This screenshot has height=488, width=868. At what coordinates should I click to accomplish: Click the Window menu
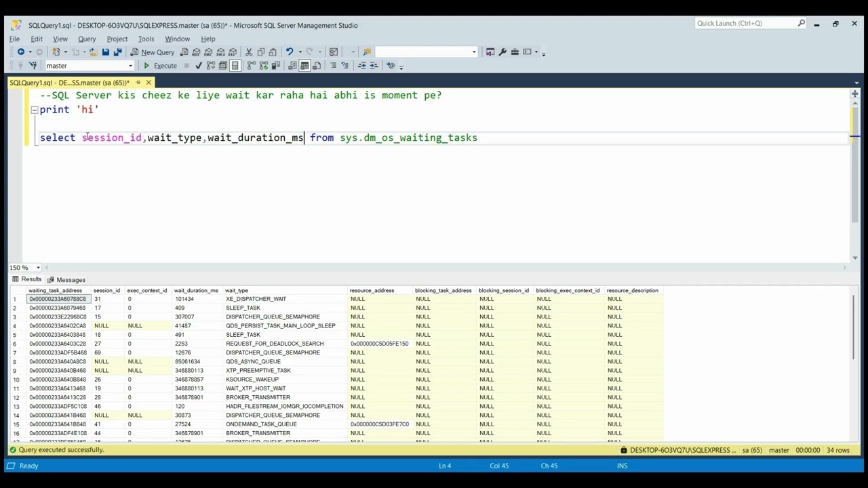tap(177, 39)
